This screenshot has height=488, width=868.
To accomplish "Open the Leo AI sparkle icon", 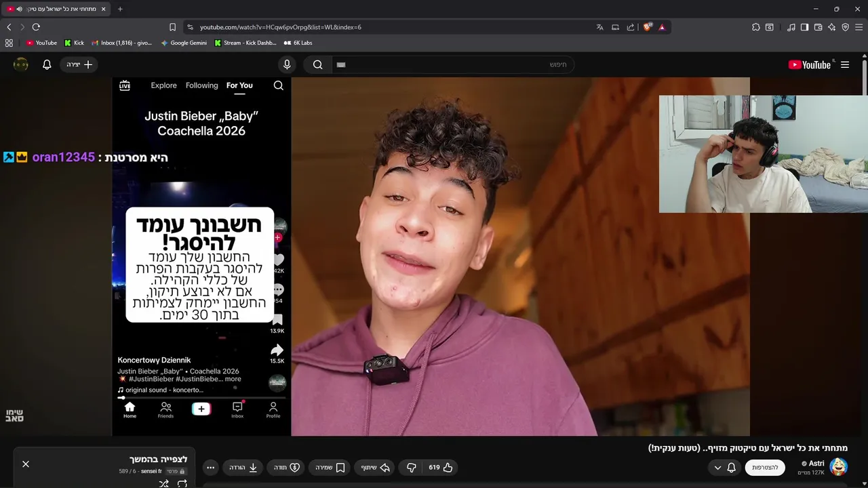I will 831,27.
